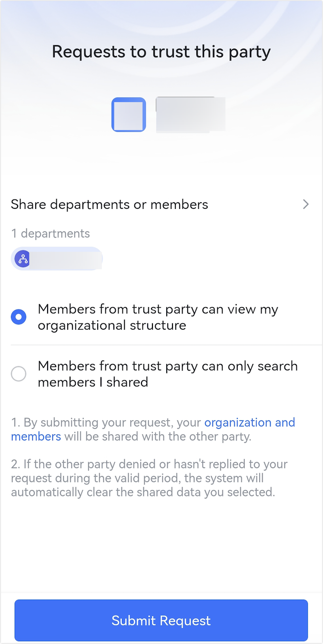Click the chevron next to 'Share departments or members'
The image size is (323, 644).
(306, 204)
